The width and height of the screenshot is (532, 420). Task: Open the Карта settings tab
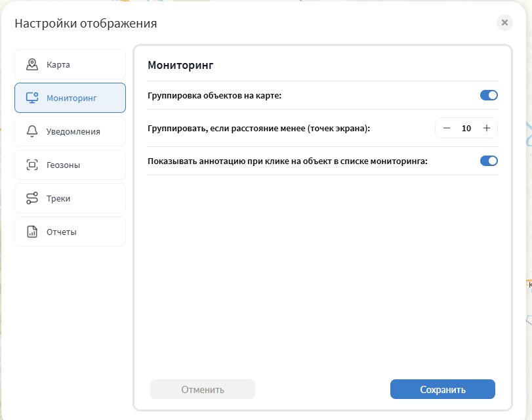click(70, 64)
